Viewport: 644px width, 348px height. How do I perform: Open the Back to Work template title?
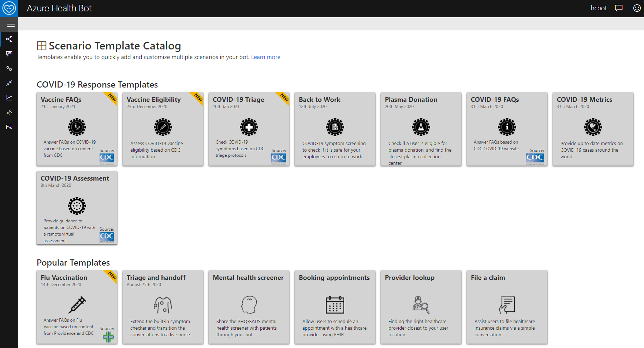click(x=320, y=100)
